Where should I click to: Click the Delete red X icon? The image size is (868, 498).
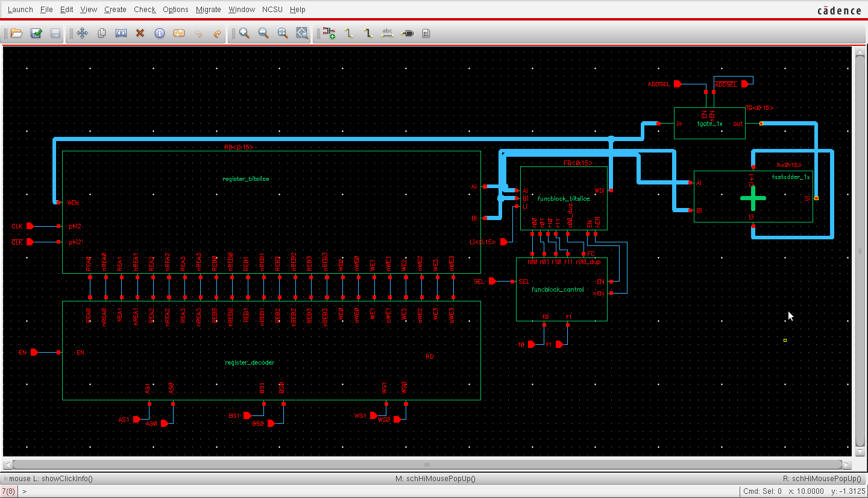click(140, 33)
